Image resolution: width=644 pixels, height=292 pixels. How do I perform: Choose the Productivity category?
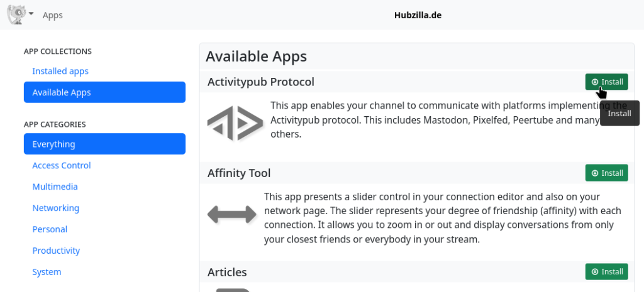[56, 251]
